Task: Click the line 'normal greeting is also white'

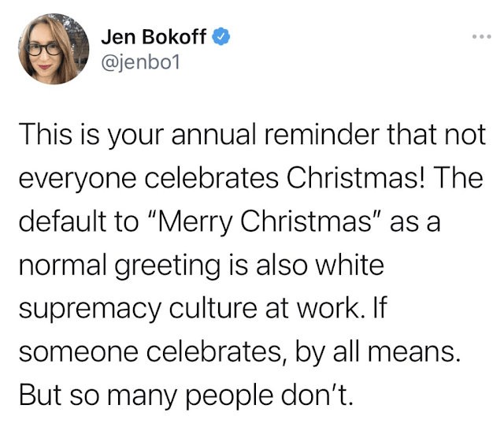Action: [x=201, y=266]
